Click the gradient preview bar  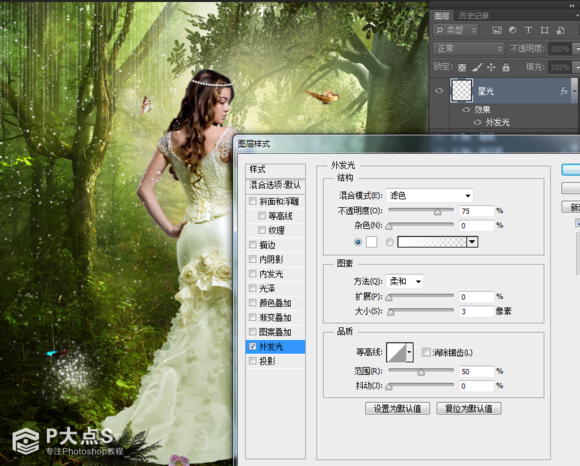[x=432, y=242]
